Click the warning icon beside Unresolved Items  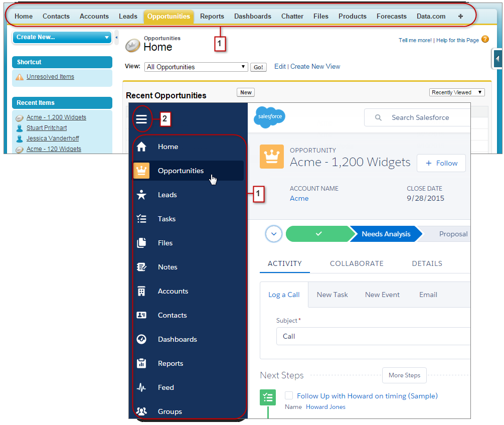pyautogui.click(x=20, y=77)
